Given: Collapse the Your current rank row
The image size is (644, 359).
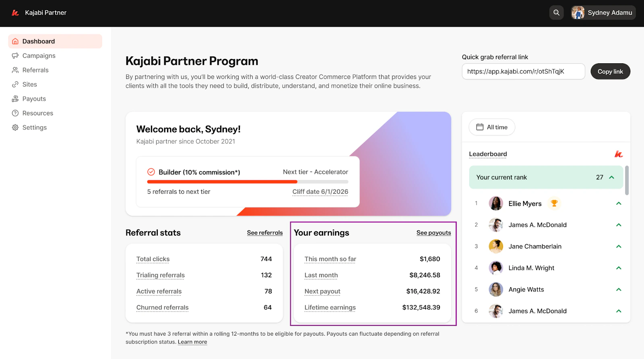Looking at the screenshot, I should click(x=612, y=177).
